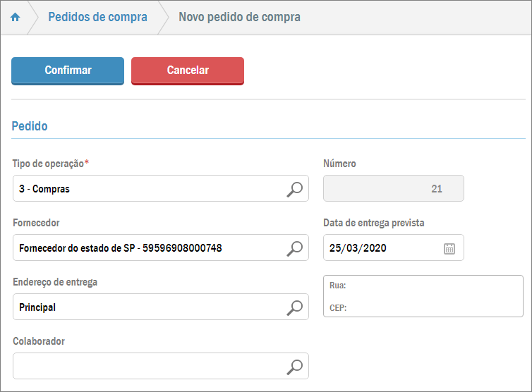Go back to Pedidos de compra breadcrumb
This screenshot has height=392, width=532.
click(x=97, y=18)
